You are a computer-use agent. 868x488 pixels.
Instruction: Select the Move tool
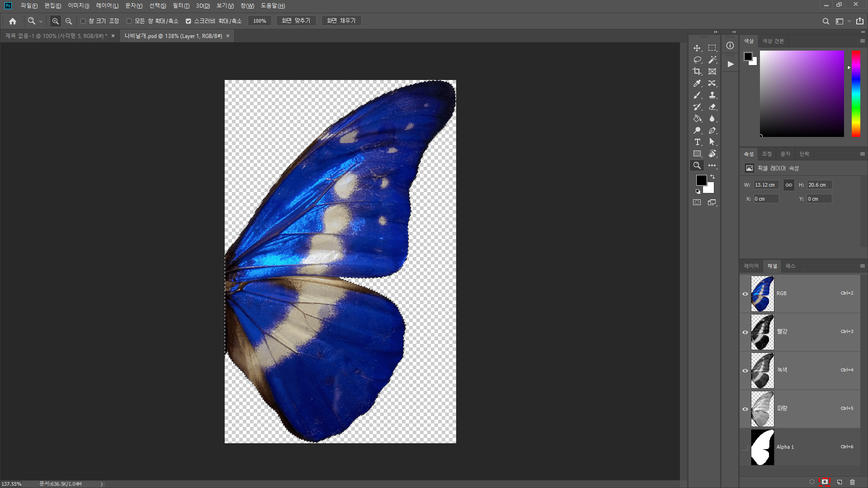pos(697,48)
